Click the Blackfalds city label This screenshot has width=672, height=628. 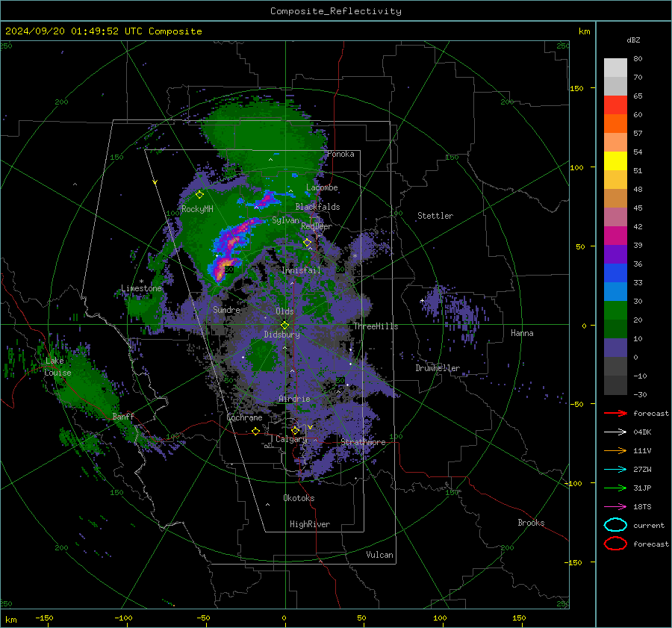click(x=317, y=207)
